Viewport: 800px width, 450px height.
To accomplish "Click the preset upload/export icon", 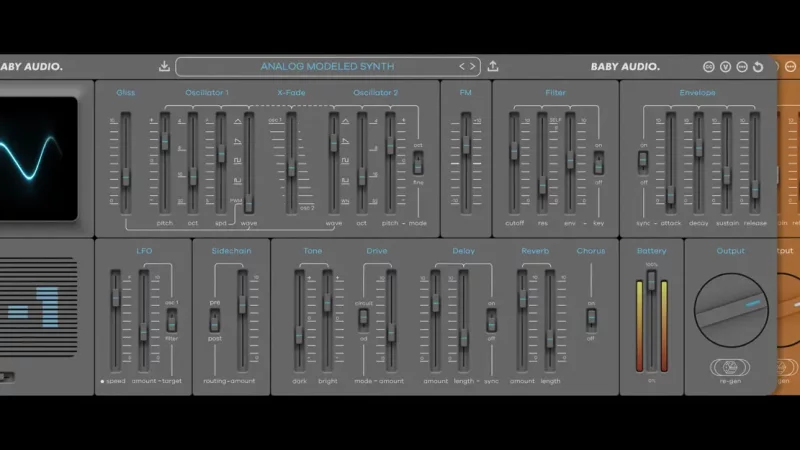I will 493,67.
